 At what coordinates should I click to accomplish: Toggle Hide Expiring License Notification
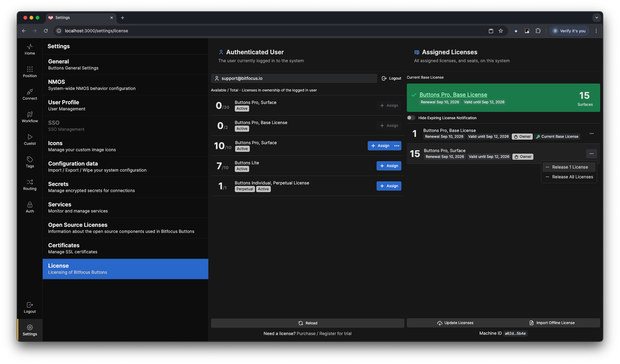[411, 118]
